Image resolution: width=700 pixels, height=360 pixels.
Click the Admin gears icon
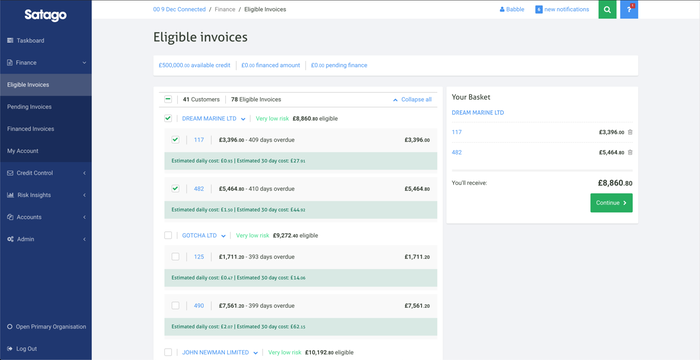[10, 239]
